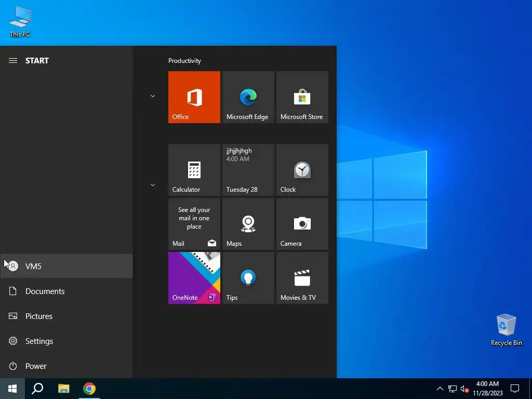Viewport: 532px width, 399px height.
Task: Open File Explorer from taskbar
Action: 63,389
